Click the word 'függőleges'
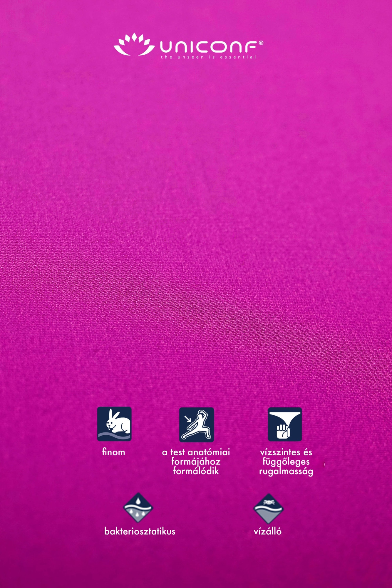The height and width of the screenshot is (588, 392). (286, 462)
